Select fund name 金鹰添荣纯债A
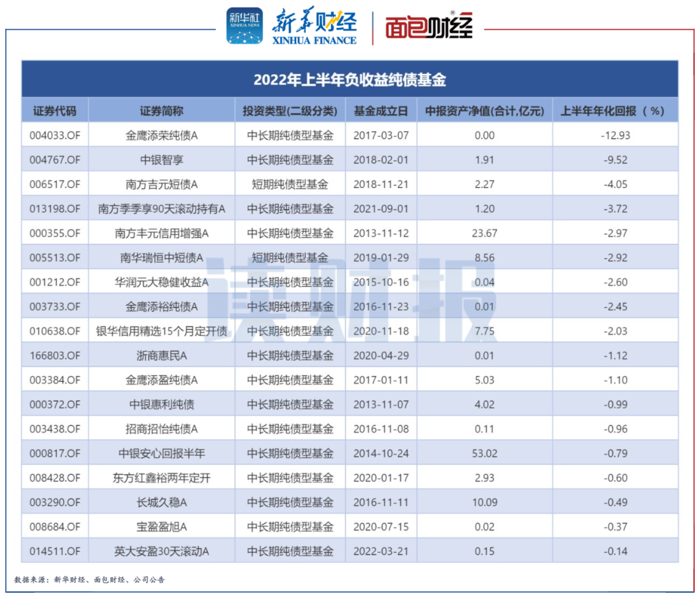Image resolution: width=700 pixels, height=598 pixels. coord(161,136)
